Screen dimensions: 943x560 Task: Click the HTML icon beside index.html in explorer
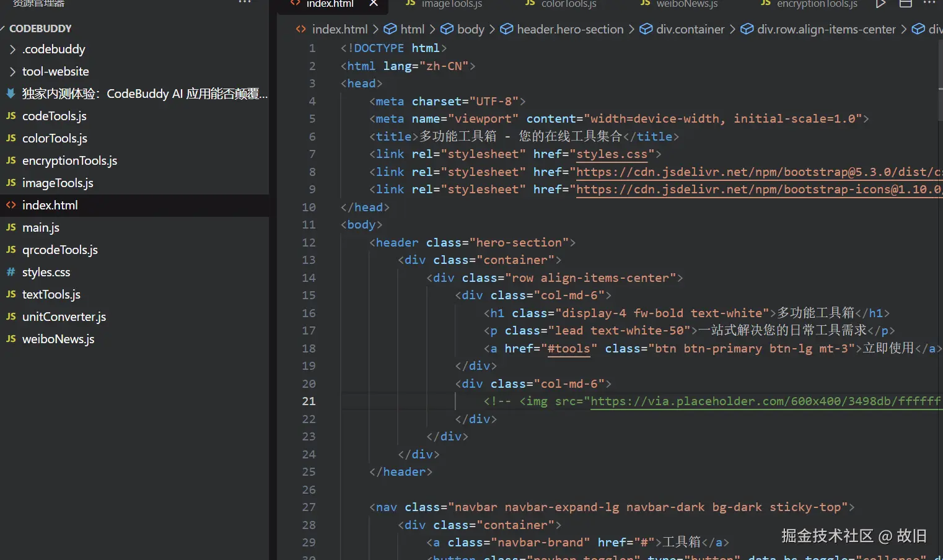(11, 205)
